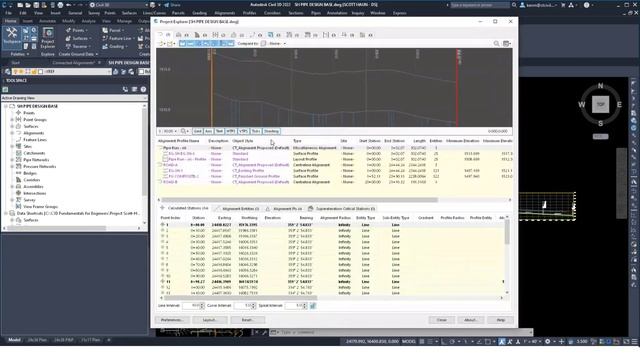Click the Toolspace help icon

pyautogui.click(x=143, y=89)
